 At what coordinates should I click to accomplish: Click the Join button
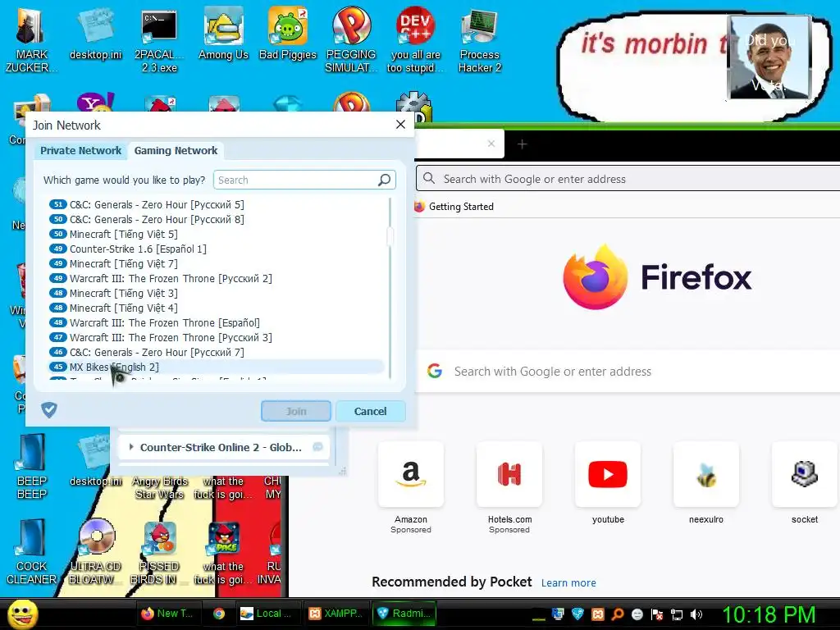tap(295, 411)
